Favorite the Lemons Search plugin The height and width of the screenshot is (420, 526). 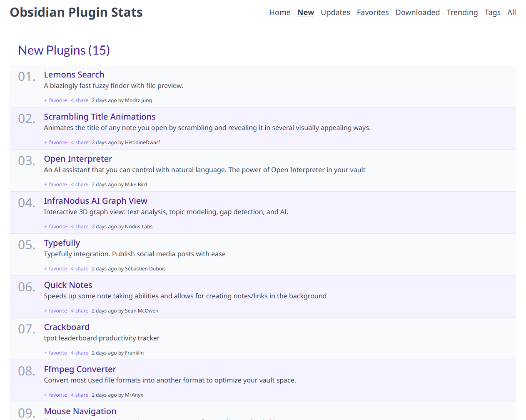[x=55, y=100]
